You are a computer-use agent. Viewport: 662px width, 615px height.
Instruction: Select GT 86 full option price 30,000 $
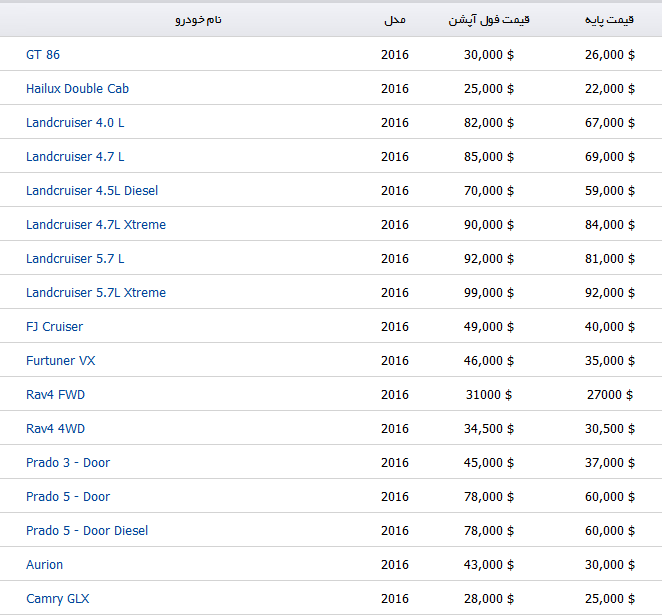tap(489, 54)
